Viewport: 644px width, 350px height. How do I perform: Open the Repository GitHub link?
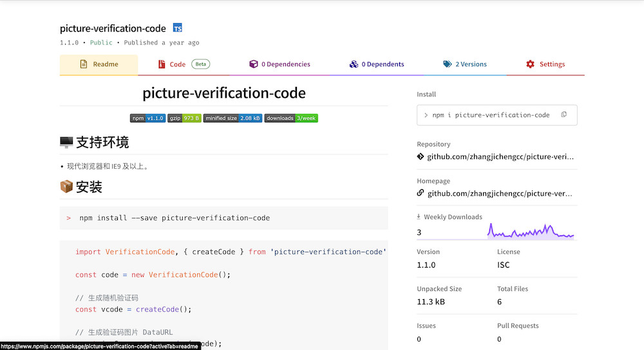point(500,157)
